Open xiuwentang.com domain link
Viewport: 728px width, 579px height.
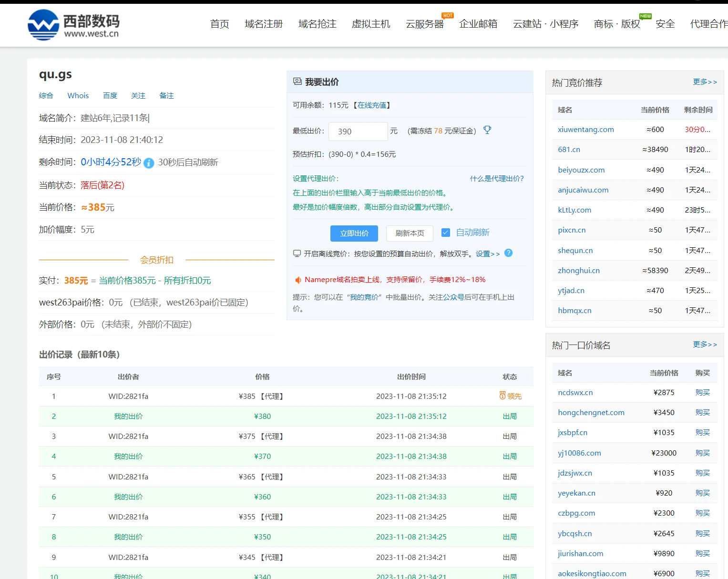pyautogui.click(x=585, y=130)
